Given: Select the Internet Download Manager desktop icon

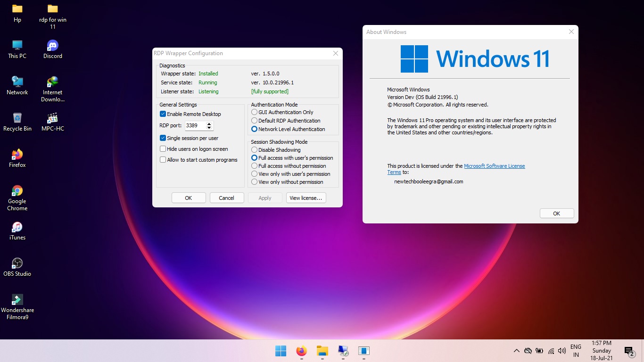Looking at the screenshot, I should [53, 89].
